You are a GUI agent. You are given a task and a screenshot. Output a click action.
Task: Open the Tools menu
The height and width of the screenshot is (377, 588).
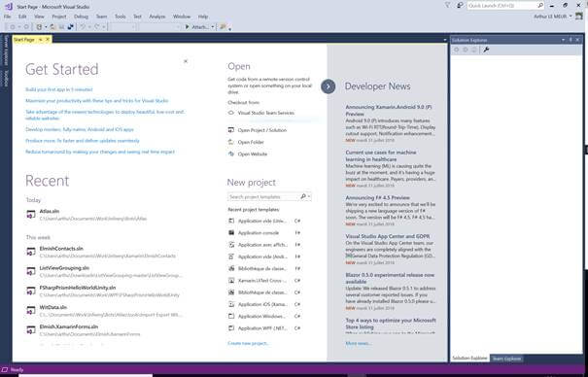pyautogui.click(x=120, y=17)
